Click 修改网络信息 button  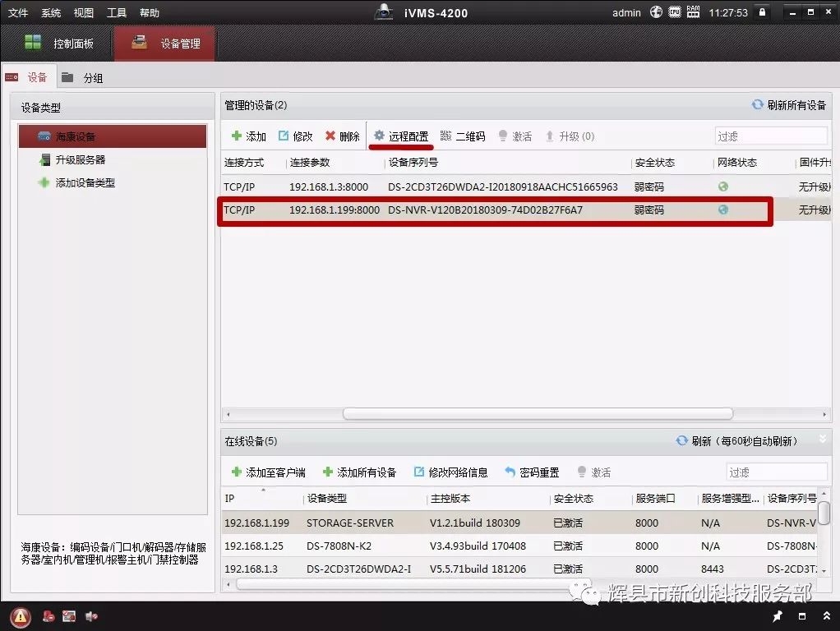click(450, 472)
